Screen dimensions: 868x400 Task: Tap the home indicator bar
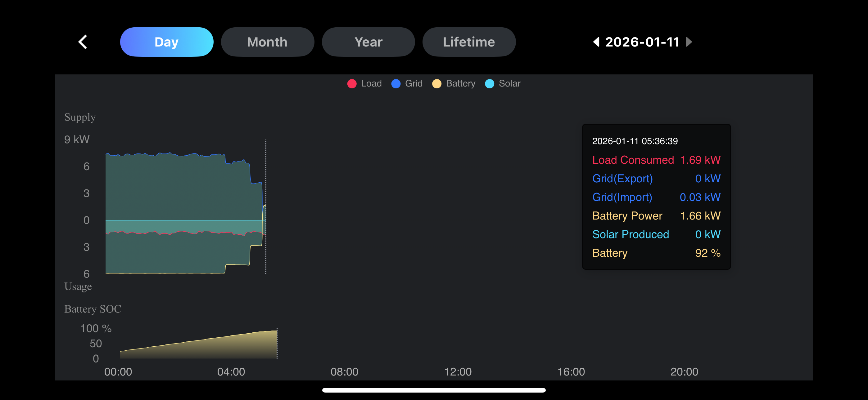434,390
